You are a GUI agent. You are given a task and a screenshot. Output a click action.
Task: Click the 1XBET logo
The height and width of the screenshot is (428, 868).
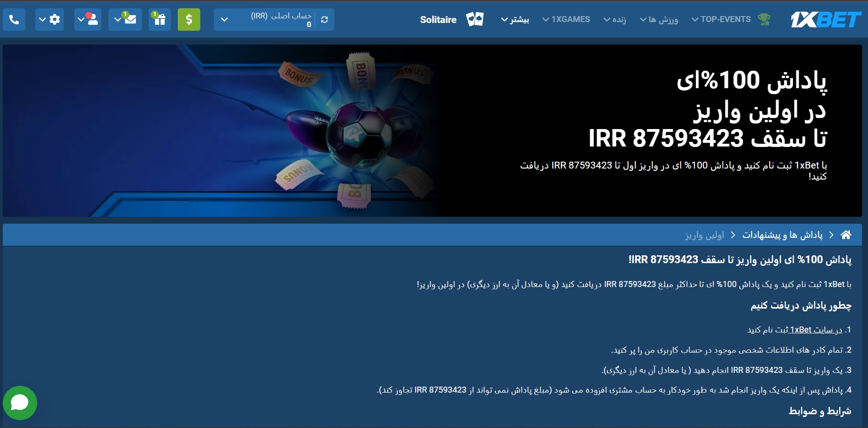coord(826,20)
